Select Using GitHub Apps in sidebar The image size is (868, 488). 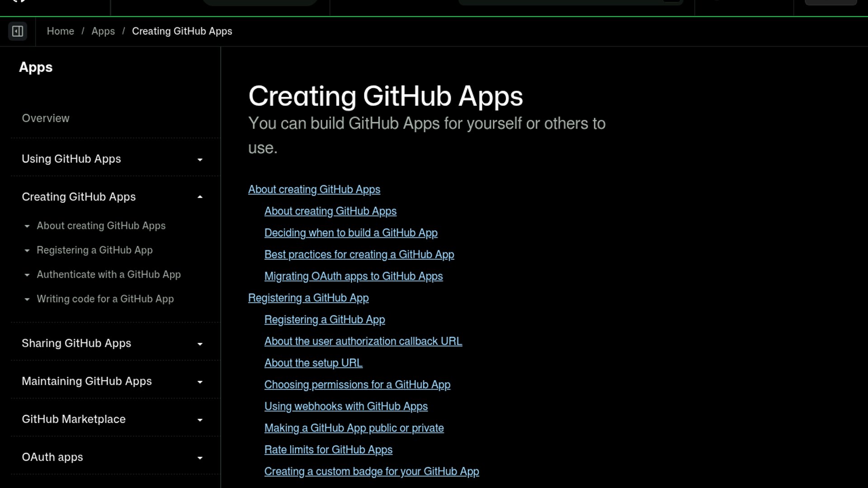pos(71,159)
